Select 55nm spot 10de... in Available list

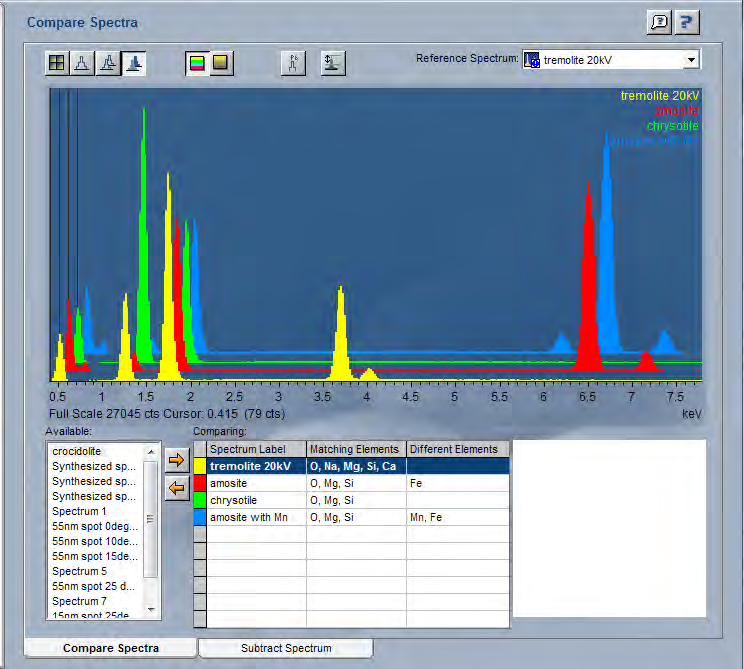coord(95,541)
